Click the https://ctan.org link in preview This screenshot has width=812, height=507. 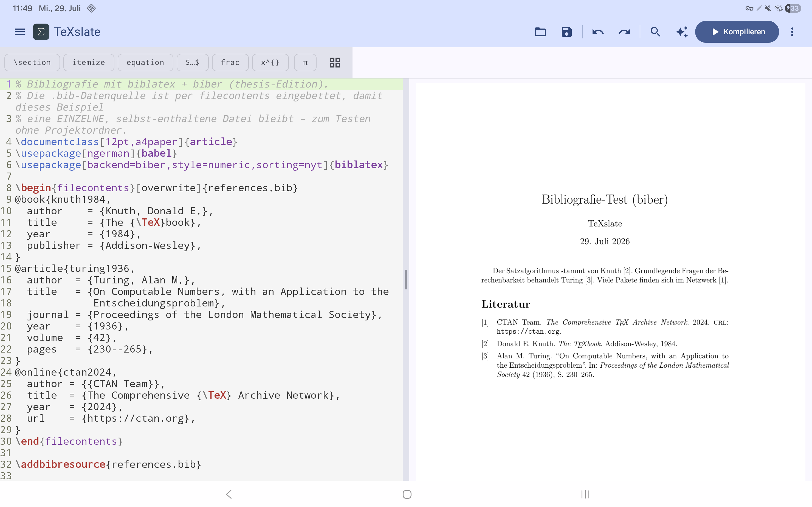pos(528,332)
